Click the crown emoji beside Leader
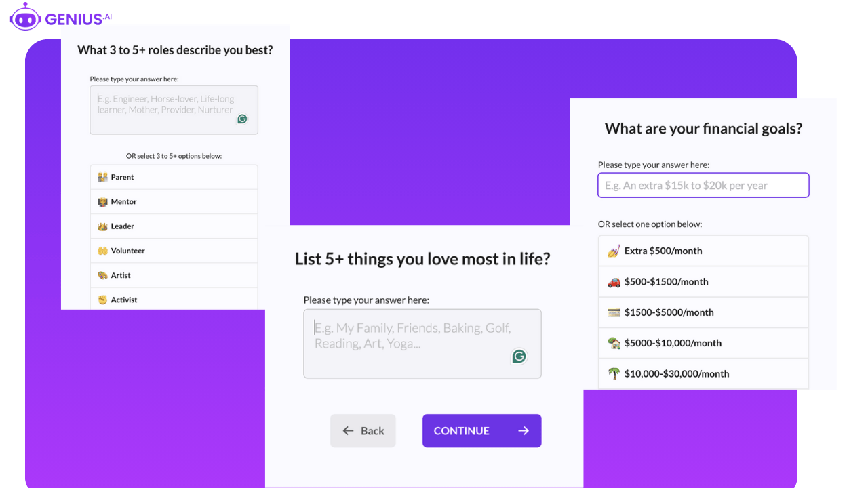868x488 pixels. point(102,226)
